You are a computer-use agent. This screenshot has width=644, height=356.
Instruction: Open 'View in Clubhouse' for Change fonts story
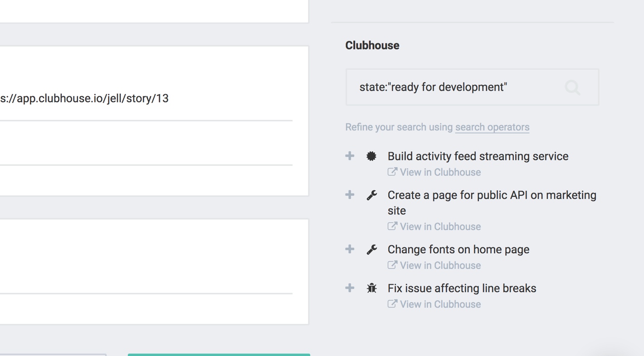[x=440, y=265]
